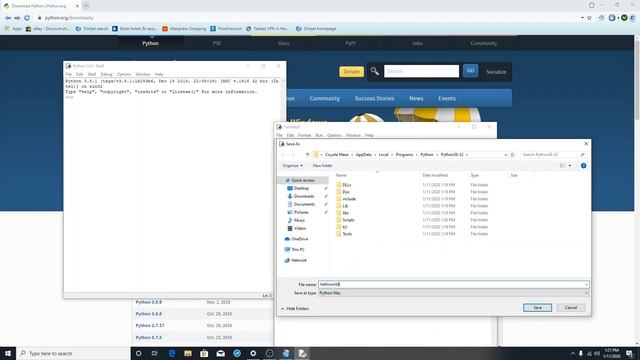Click the browser forward arrow
Screen dimensions: 640x360
click(x=18, y=18)
